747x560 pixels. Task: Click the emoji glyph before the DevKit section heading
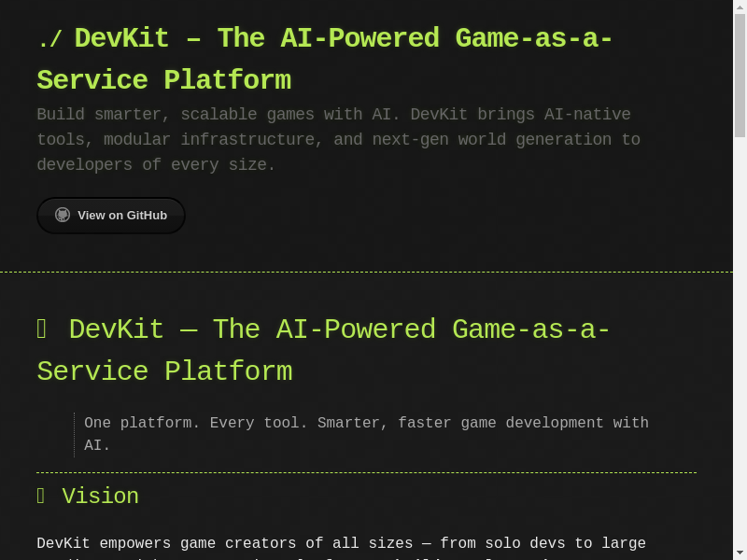41,329
